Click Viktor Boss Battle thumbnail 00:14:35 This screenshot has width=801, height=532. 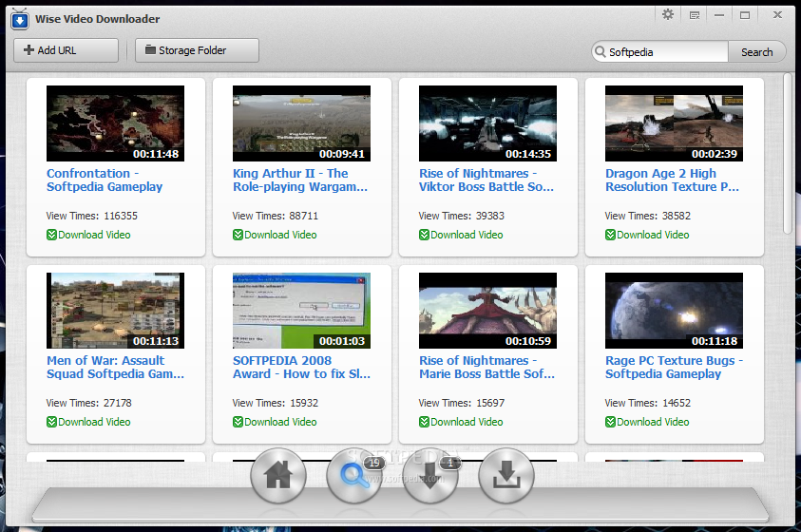[x=487, y=123]
